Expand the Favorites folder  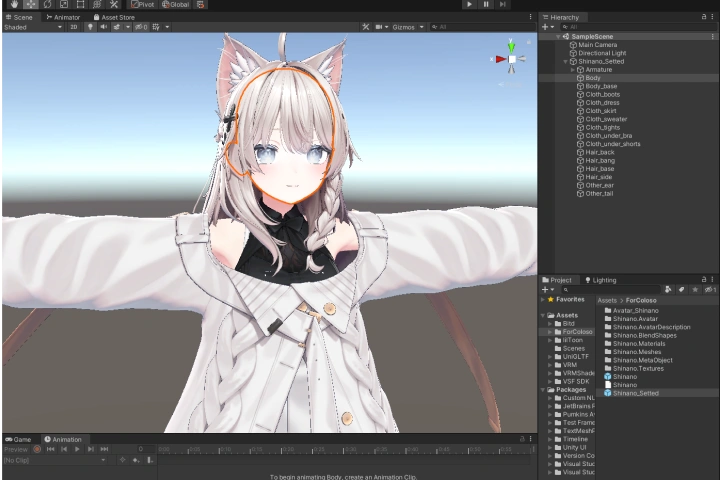tap(543, 299)
